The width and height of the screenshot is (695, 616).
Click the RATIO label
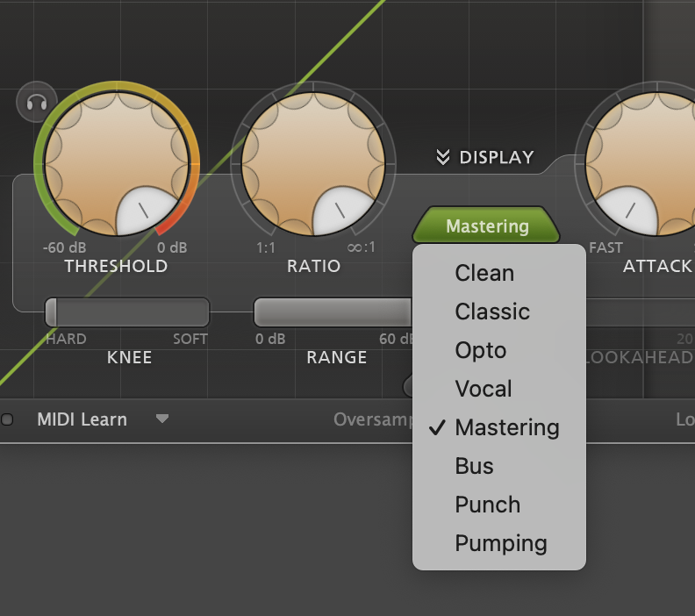[313, 266]
